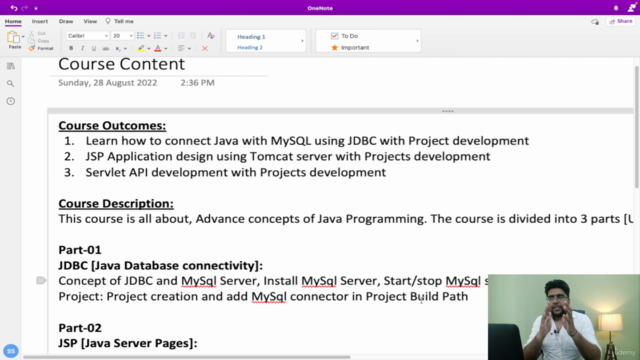
Task: Click the Paste clipboard icon
Action: tap(13, 37)
